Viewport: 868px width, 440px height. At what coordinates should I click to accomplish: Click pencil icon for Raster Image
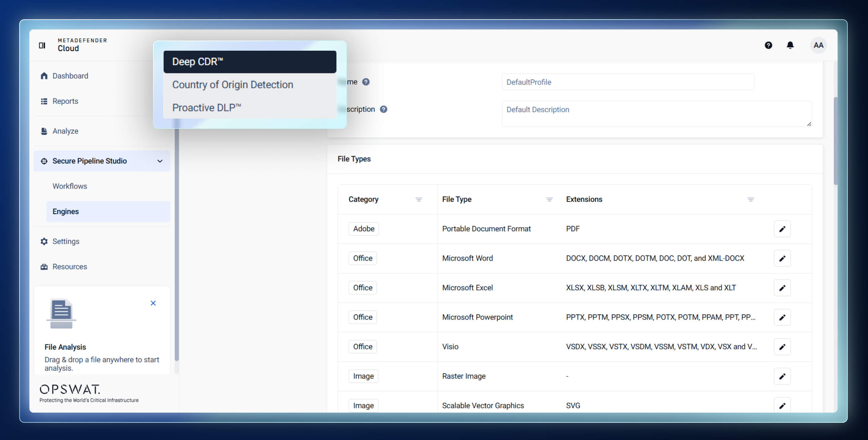pyautogui.click(x=782, y=376)
